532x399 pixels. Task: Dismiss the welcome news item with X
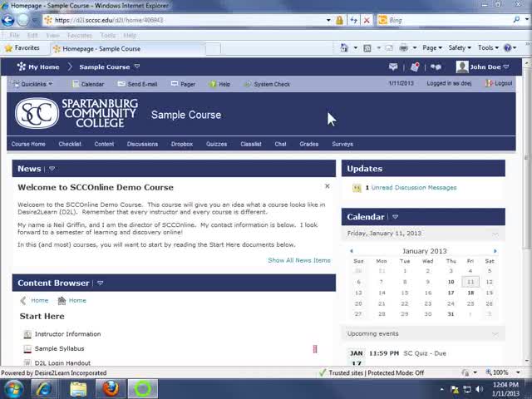click(327, 186)
